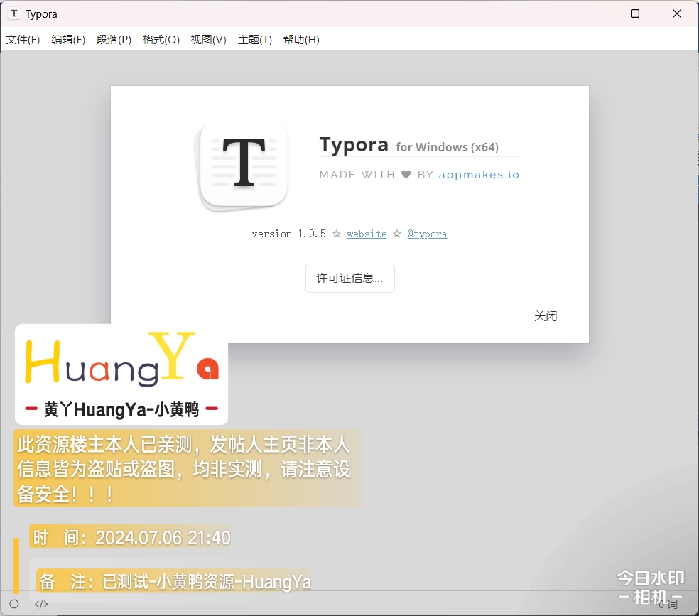
Task: Click the 许可证信息... button
Action: (349, 279)
